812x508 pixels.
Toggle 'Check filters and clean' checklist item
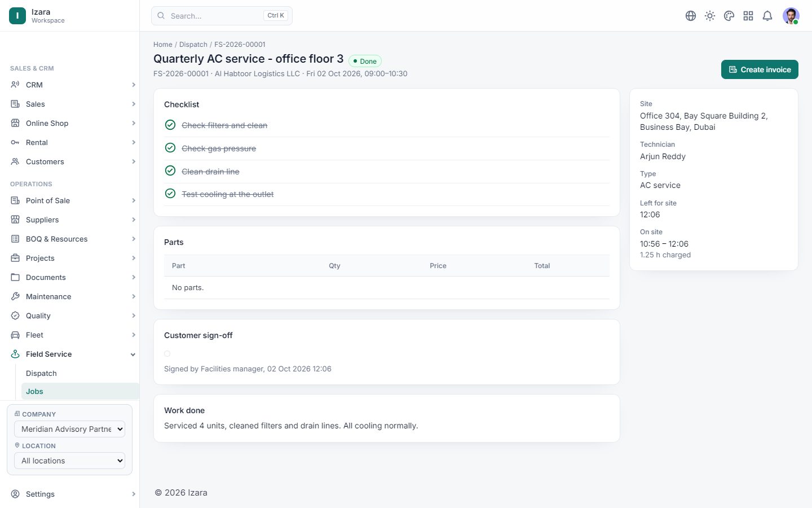coord(170,125)
